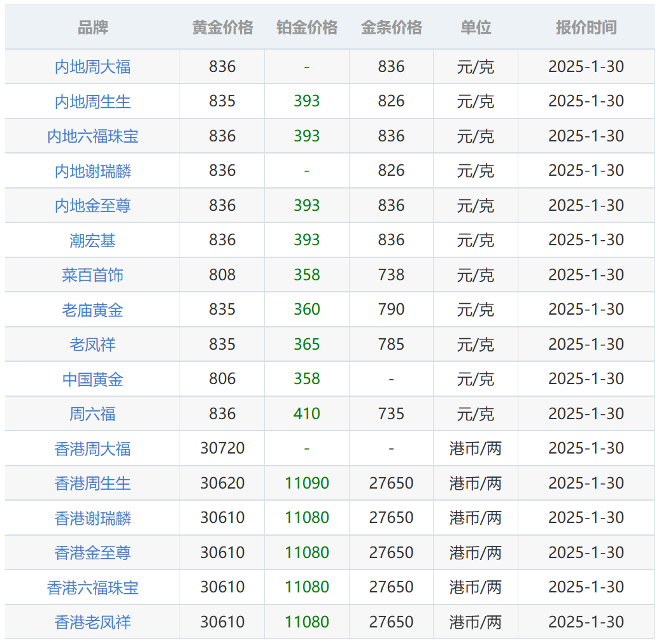The height and width of the screenshot is (644, 661).
Task: Click the 铂金价格 column header
Action: coord(307,27)
